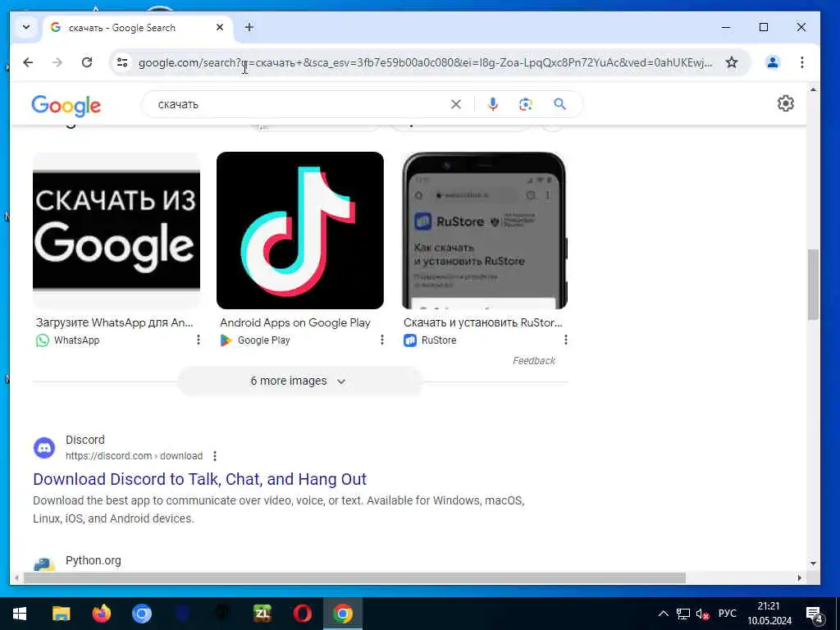Open the Python.org result source
This screenshot has height=630, width=840.
click(x=94, y=560)
